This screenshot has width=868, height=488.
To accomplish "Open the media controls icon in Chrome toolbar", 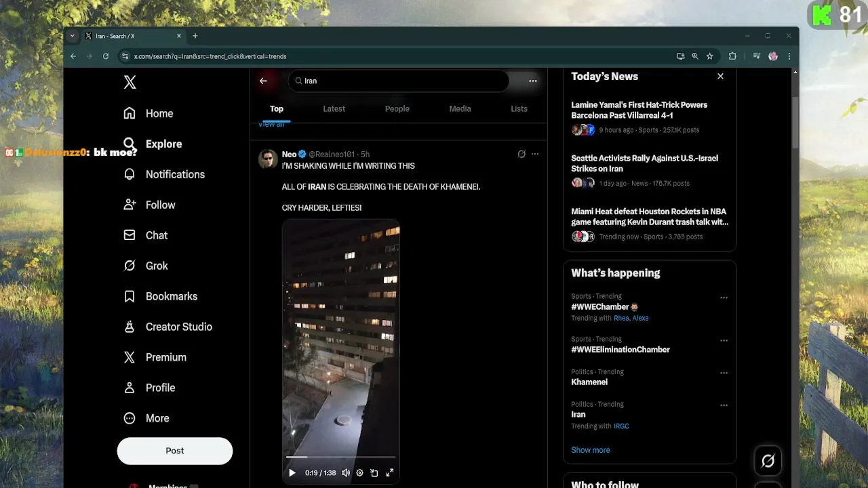I will 756,56.
